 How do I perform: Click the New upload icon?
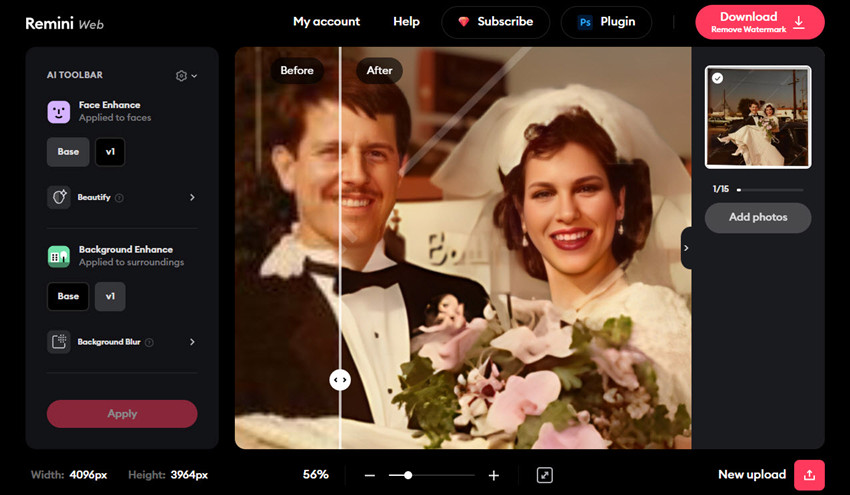pyautogui.click(x=809, y=475)
